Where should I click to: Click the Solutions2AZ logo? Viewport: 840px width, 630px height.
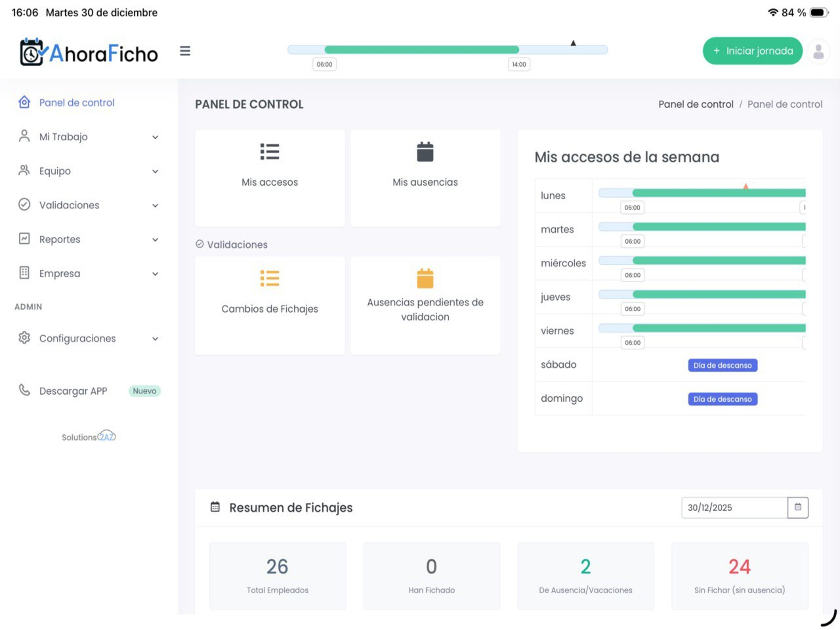click(89, 436)
